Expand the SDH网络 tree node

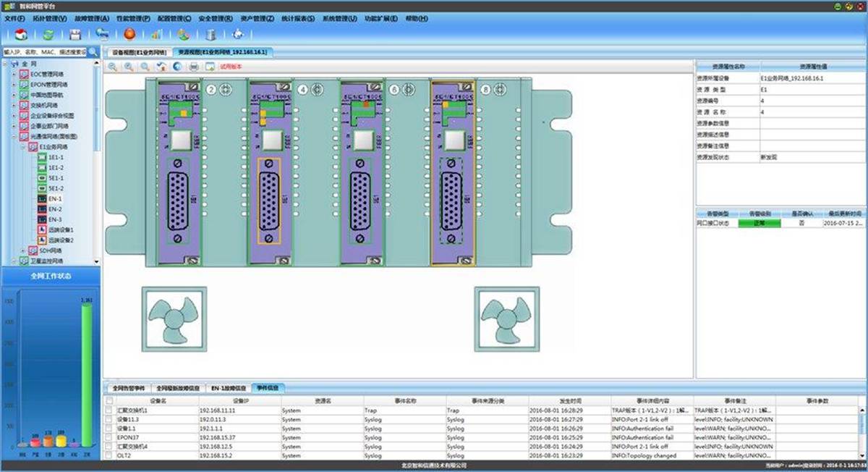22,250
